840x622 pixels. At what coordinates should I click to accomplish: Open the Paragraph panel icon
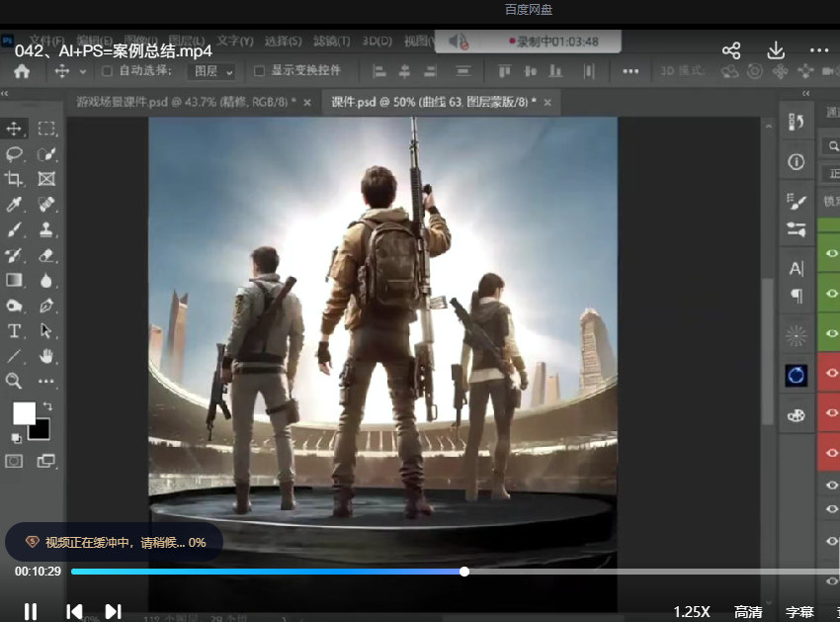tap(797, 296)
